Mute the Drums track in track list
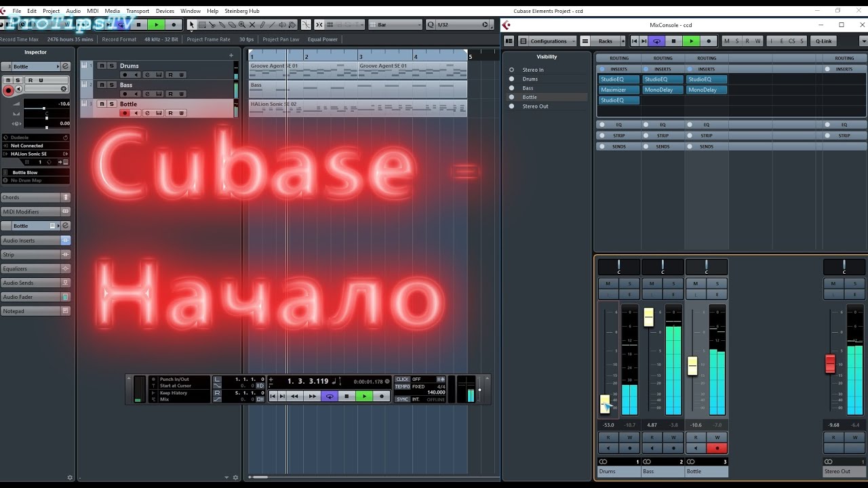Viewport: 868px width, 488px height. (x=101, y=66)
